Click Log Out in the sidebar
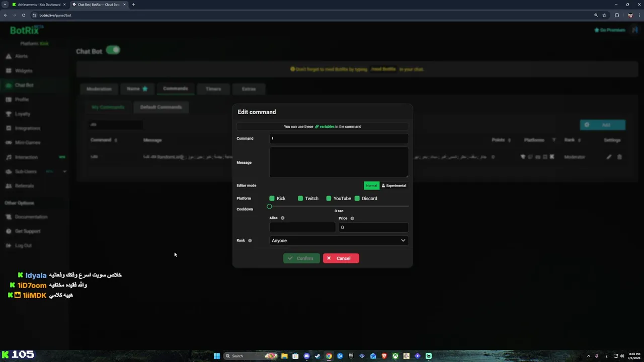The image size is (644, 362). 23,246
